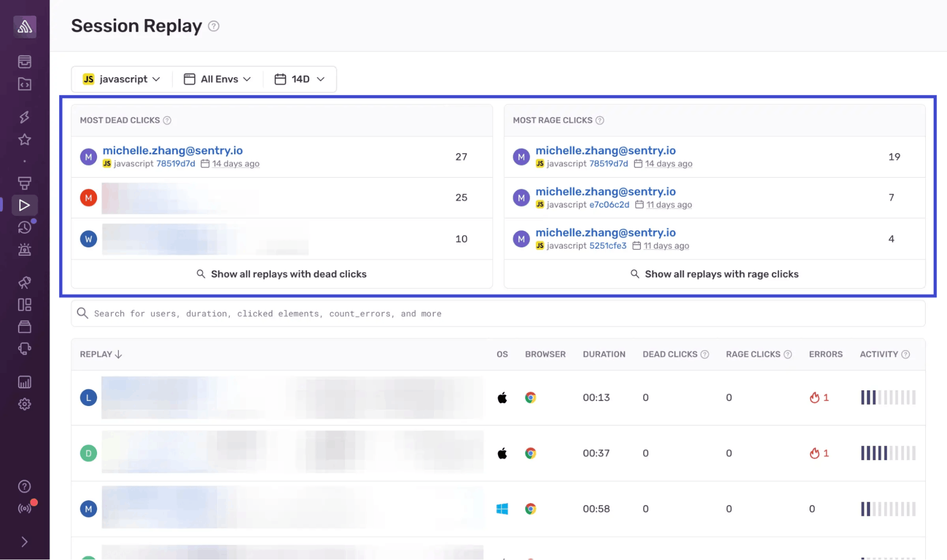Screen dimensions: 947x560
Task: Open michelle.zhang@sentry.io replay 78519d7d
Action: tap(173, 150)
